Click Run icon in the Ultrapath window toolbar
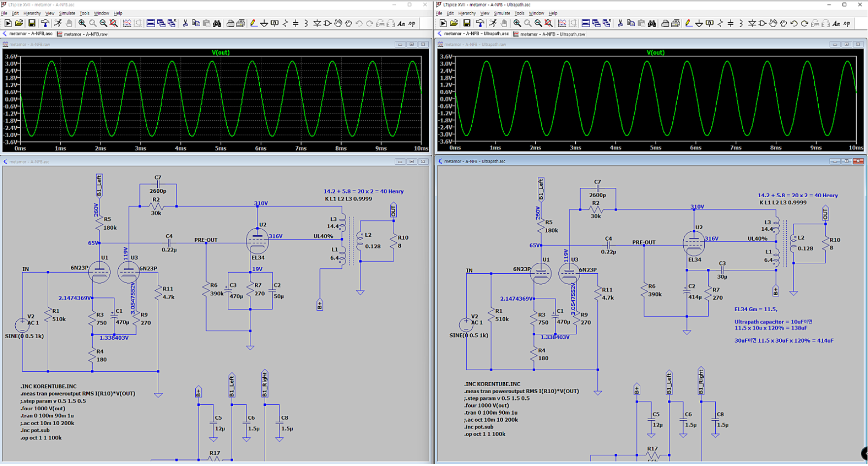 (443, 23)
